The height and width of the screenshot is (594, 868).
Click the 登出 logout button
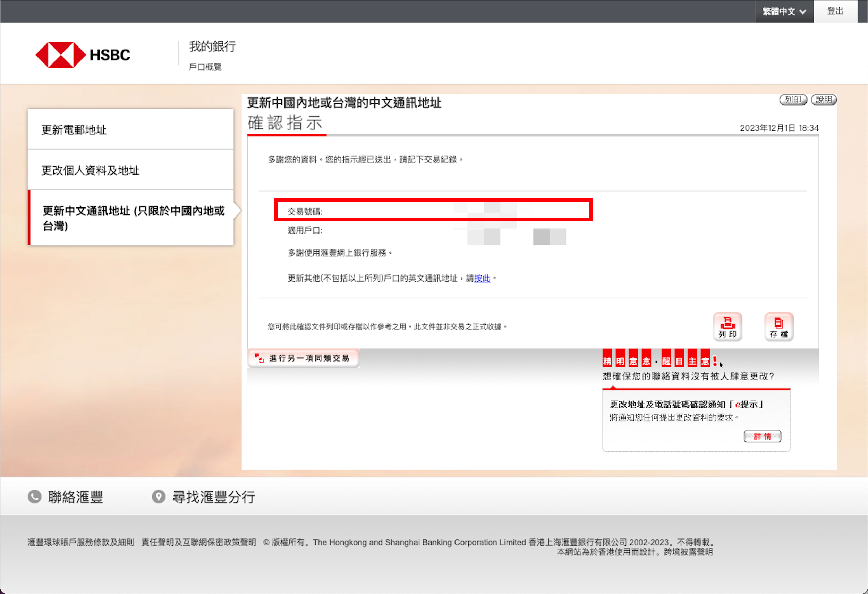point(835,11)
